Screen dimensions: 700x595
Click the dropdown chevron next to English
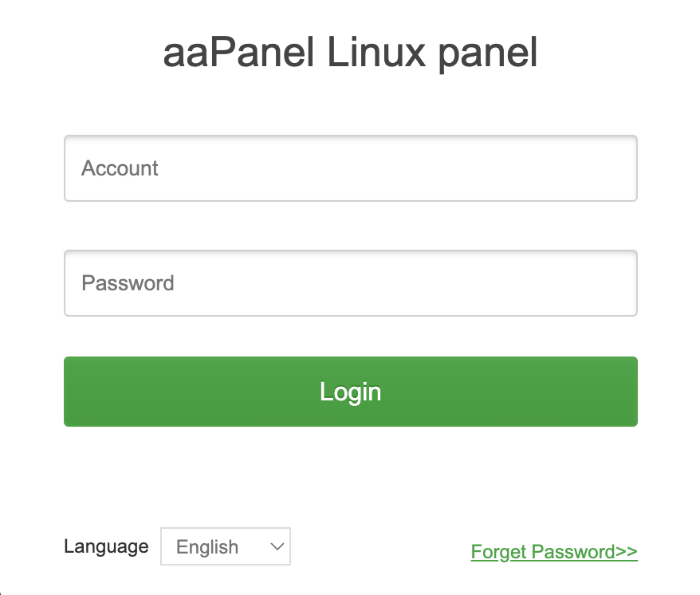click(x=275, y=546)
